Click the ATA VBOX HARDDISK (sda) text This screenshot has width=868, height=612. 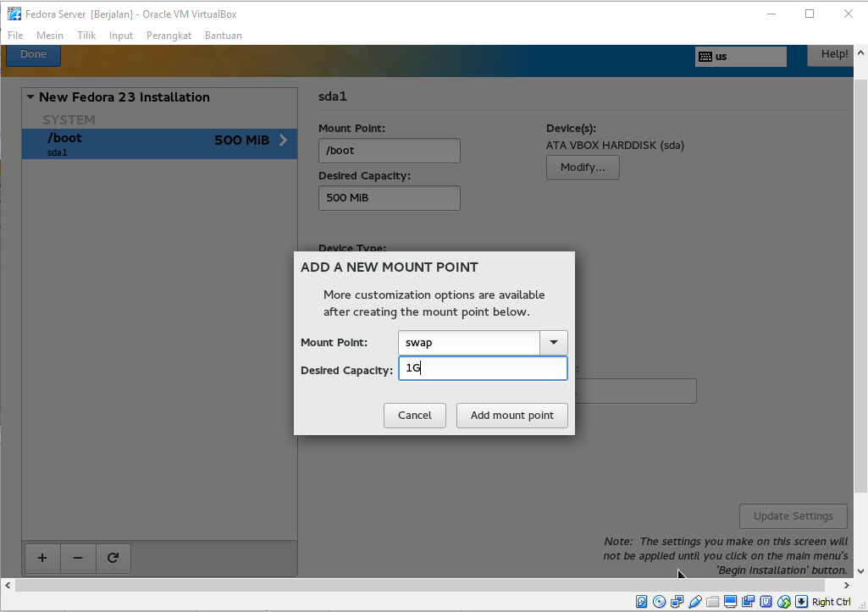point(615,146)
